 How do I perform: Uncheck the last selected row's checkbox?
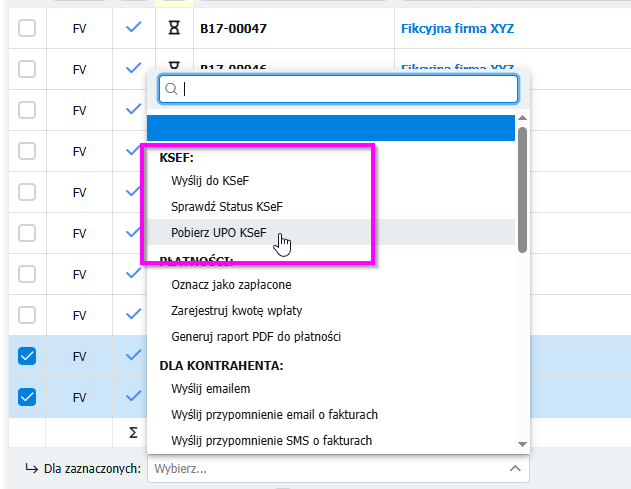coord(27,396)
